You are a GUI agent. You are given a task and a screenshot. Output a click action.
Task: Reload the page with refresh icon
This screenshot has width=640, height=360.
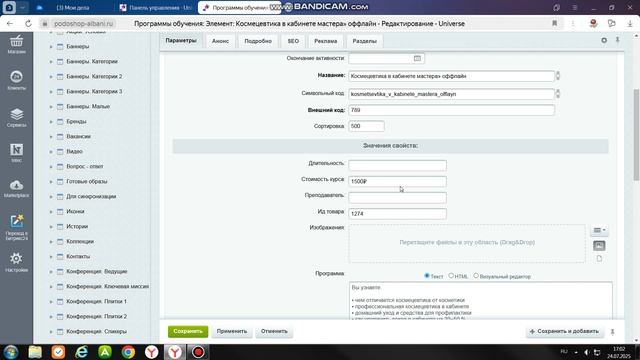click(28, 24)
